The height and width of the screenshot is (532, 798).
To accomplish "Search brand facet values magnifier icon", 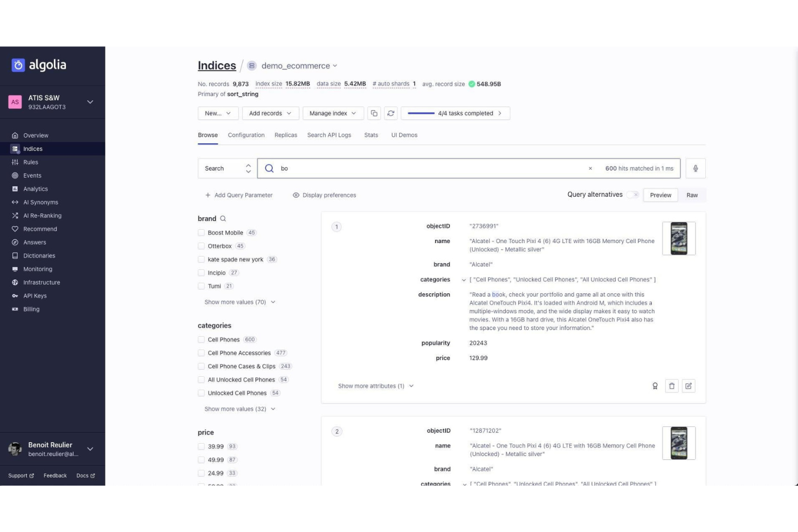I will (x=223, y=218).
